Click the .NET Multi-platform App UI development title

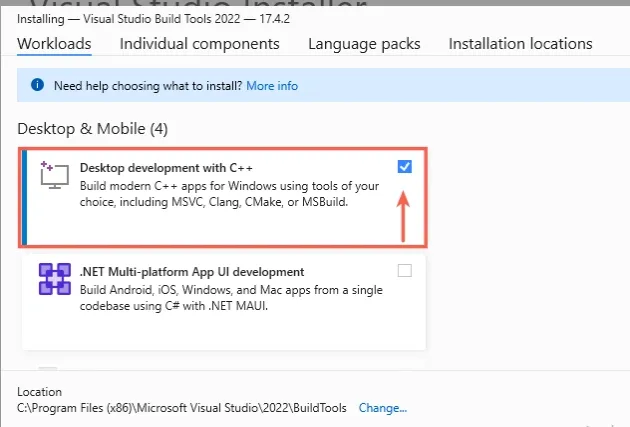click(x=191, y=271)
